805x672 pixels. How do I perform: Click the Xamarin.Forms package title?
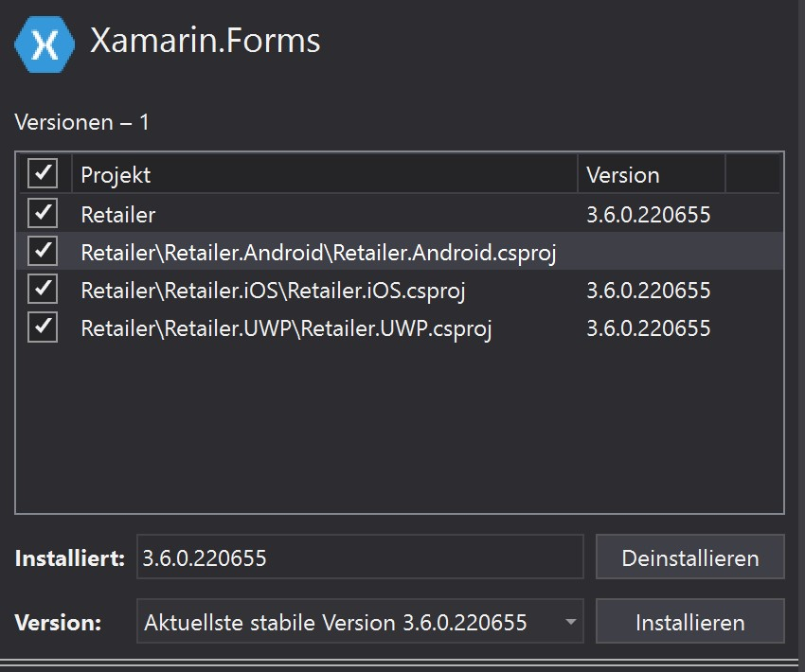[205, 40]
